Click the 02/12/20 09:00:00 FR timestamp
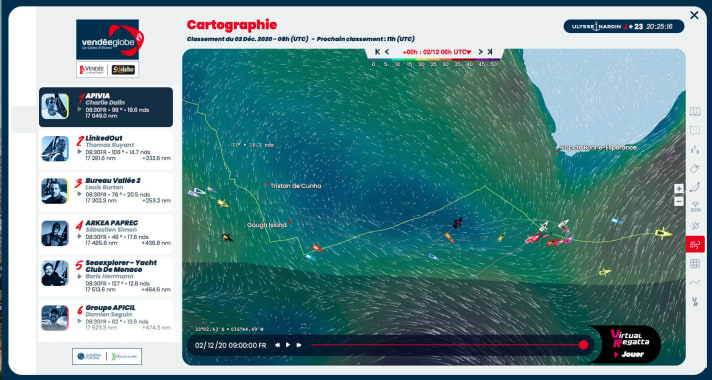712x380 pixels. click(x=231, y=345)
